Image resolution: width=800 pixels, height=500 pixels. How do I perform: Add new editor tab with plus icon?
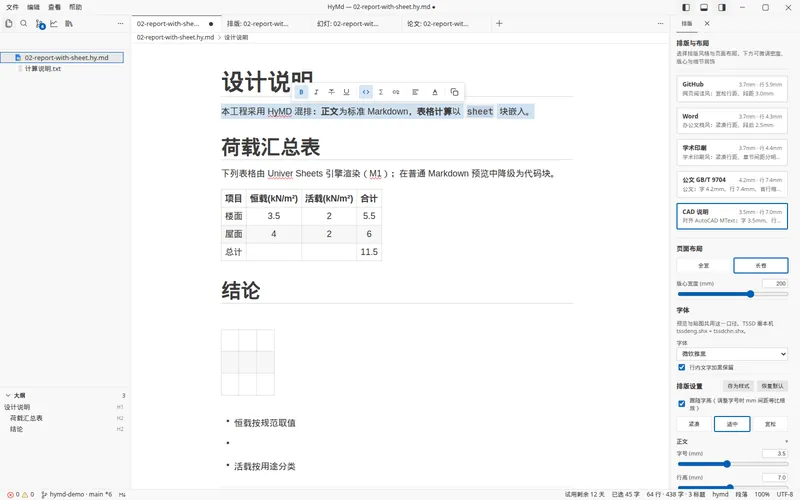[x=499, y=23]
